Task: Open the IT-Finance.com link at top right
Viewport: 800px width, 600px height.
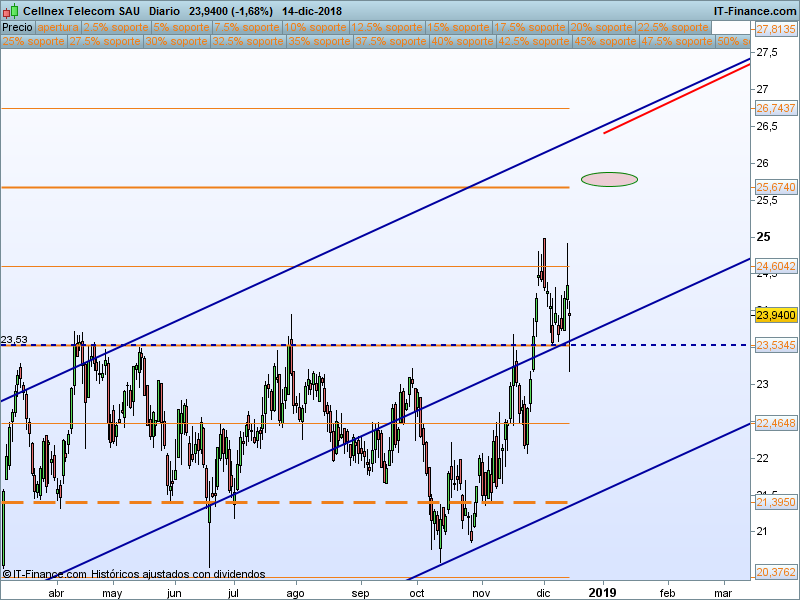Action: [755, 11]
